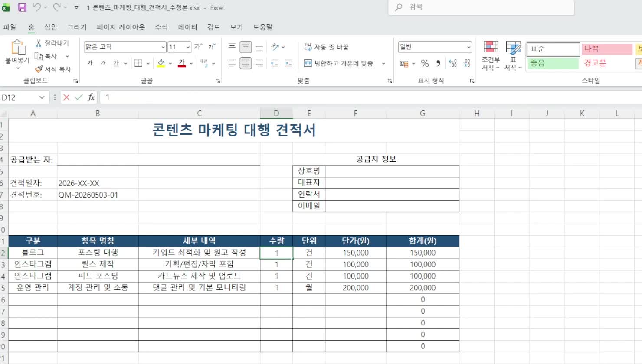The height and width of the screenshot is (364, 642).
Task: Click the insert function fx icon
Action: (x=91, y=97)
